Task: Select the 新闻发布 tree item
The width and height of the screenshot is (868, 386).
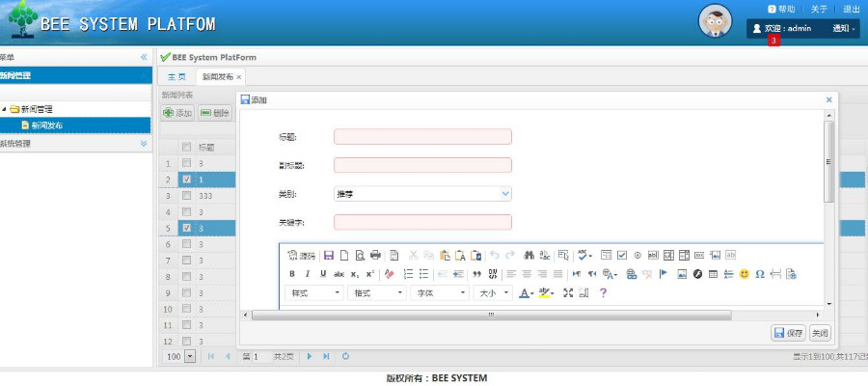Action: point(46,125)
